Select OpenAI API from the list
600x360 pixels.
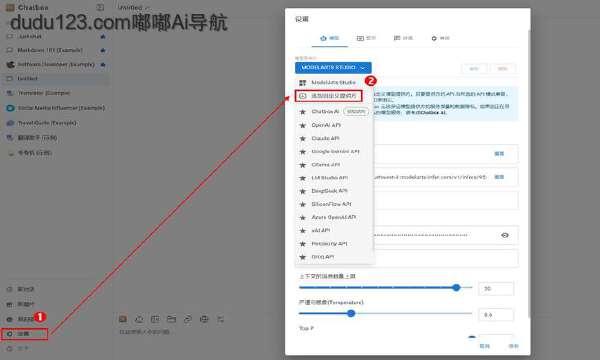[x=326, y=125]
